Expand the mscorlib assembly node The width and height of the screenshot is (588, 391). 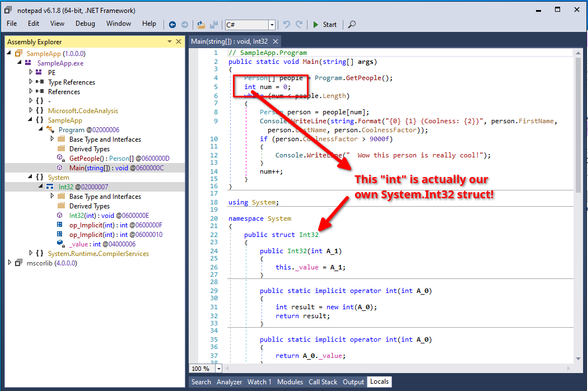[x=9, y=263]
